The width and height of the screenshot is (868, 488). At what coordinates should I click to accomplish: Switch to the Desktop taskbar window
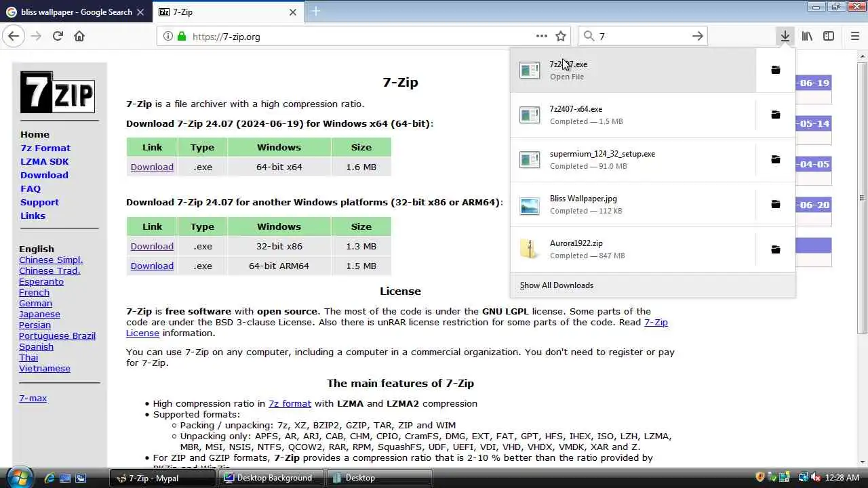(x=379, y=478)
